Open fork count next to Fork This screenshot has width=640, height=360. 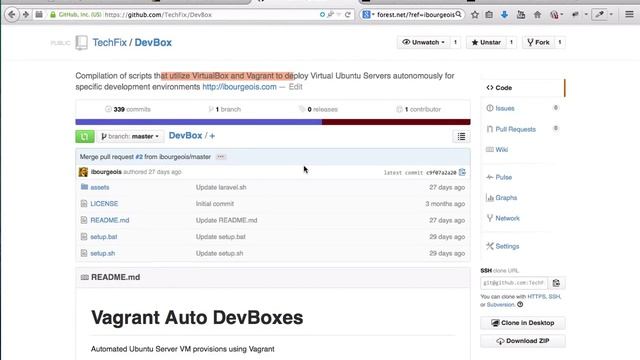(560, 42)
